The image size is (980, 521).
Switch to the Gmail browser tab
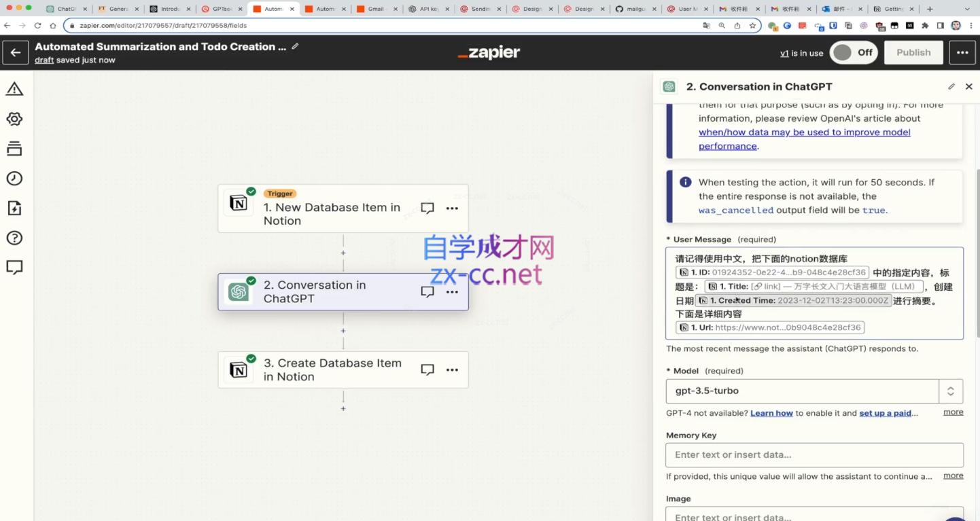[376, 9]
